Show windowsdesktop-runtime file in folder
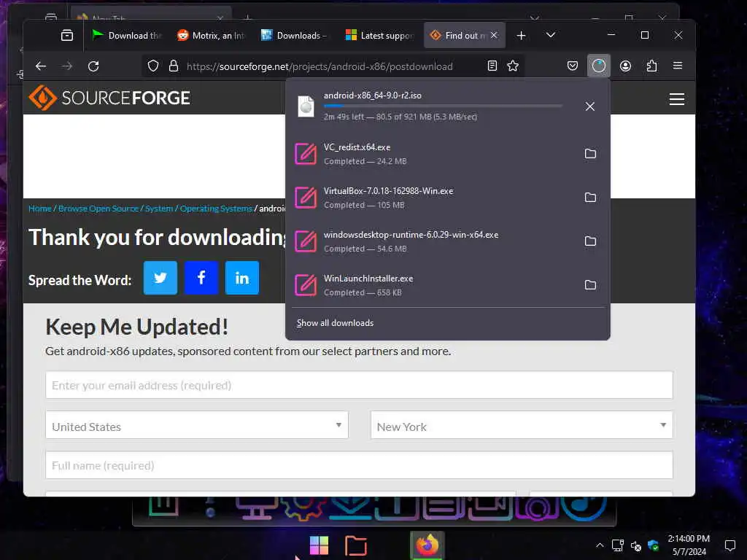 coord(590,241)
